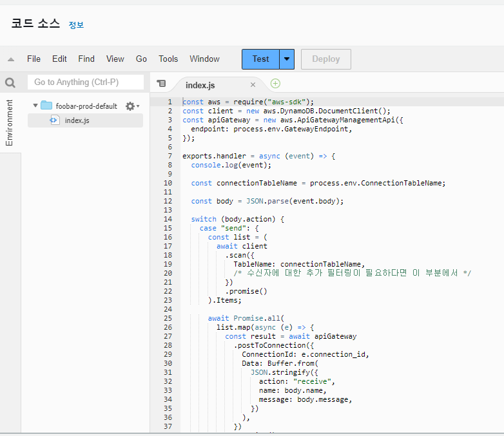Screen dimensions: 504x436
Task: Click the Deploy button
Action: 325,59
